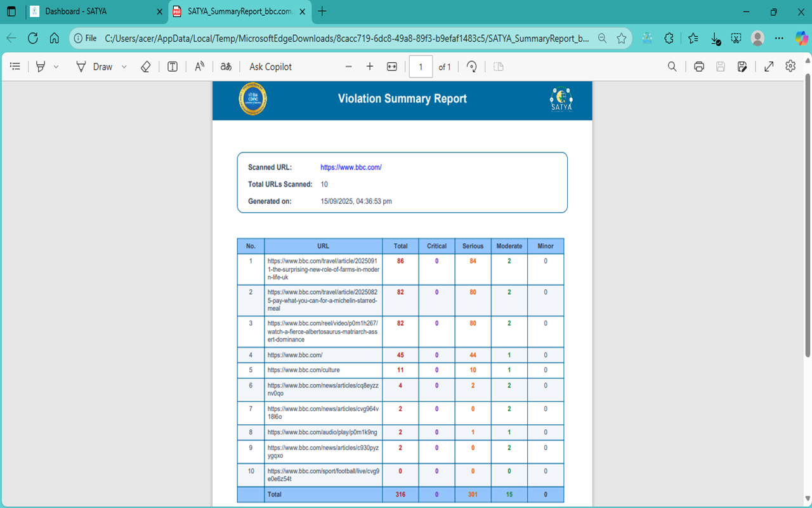
Task: Refresh the current page
Action: [x=33, y=38]
